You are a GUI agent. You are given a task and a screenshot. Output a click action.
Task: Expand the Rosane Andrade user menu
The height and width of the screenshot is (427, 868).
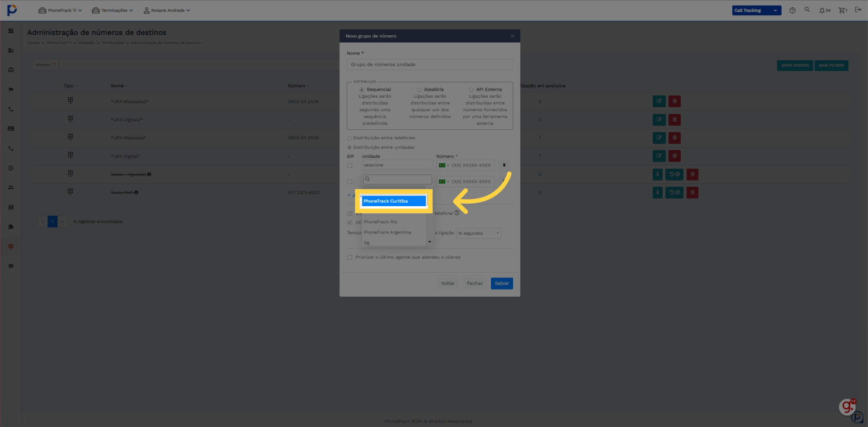[167, 10]
